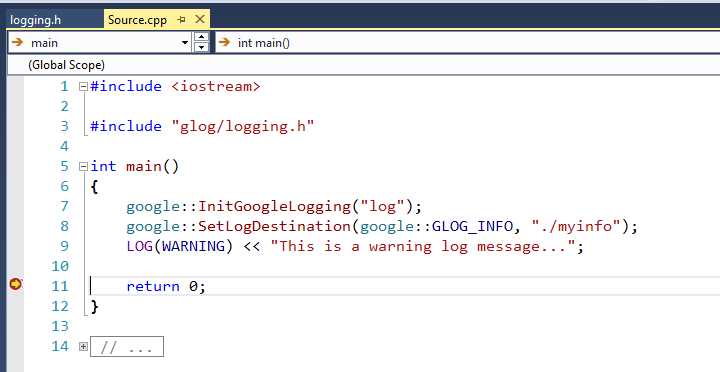Click the google namespace on line 7
Image resolution: width=720 pixels, height=372 pixels.
(153, 206)
